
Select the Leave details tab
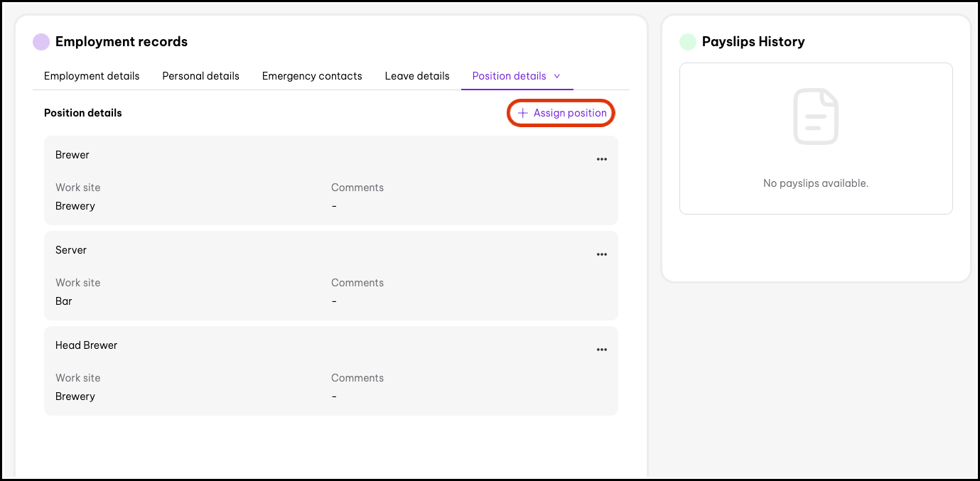point(417,76)
